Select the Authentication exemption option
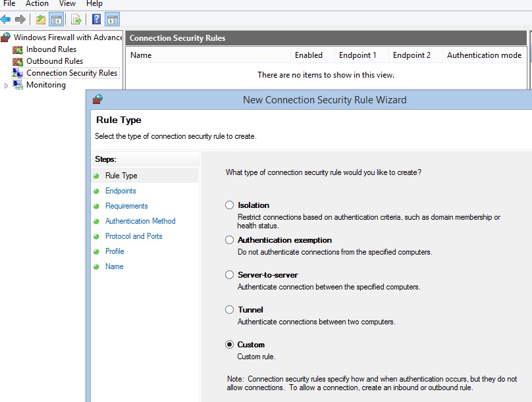Screen dimensions: 532x402 (x=229, y=240)
